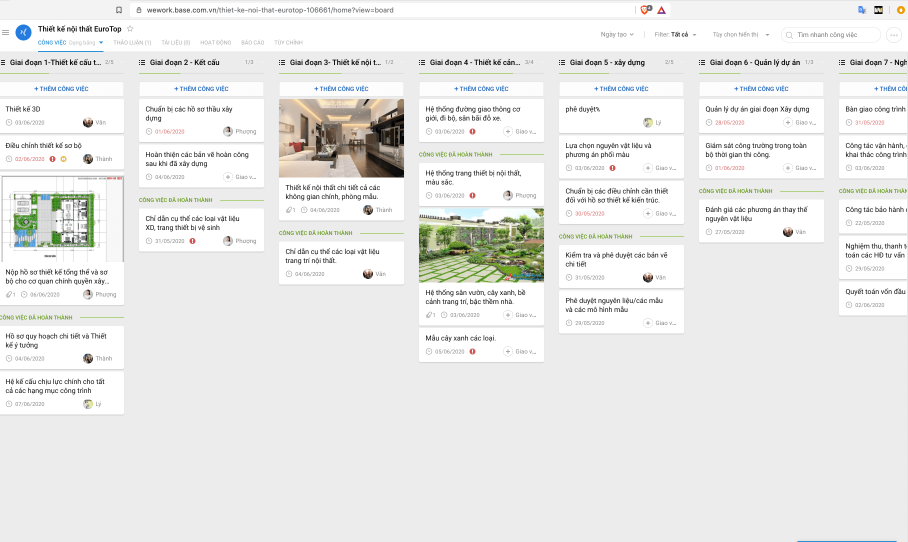Image resolution: width=908 pixels, height=542 pixels.
Task: Click assignee plus icon on Hoàn thiện các bản vẽ card
Action: [228, 177]
